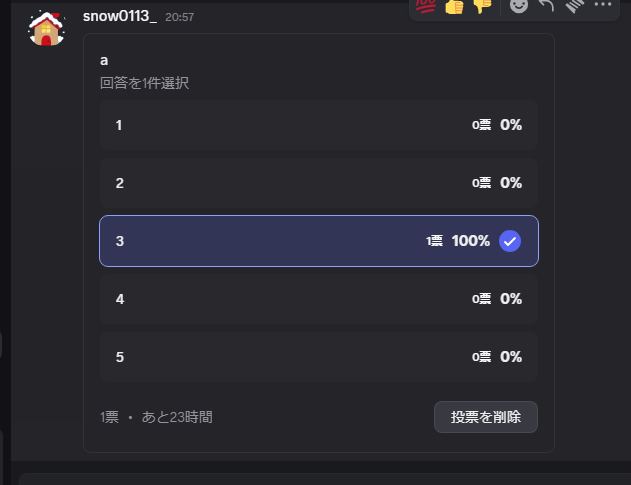Open the add reaction smiley picker
The width and height of the screenshot is (631, 485).
[519, 6]
